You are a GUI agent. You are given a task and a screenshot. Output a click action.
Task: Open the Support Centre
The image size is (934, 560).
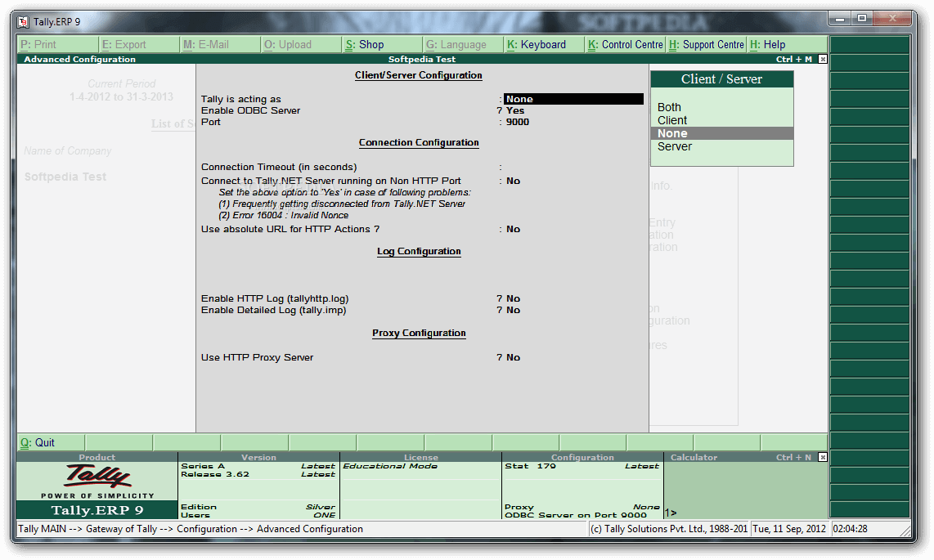[707, 45]
